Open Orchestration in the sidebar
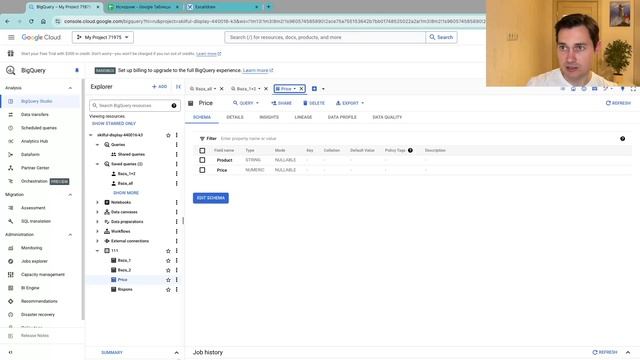 (x=34, y=181)
